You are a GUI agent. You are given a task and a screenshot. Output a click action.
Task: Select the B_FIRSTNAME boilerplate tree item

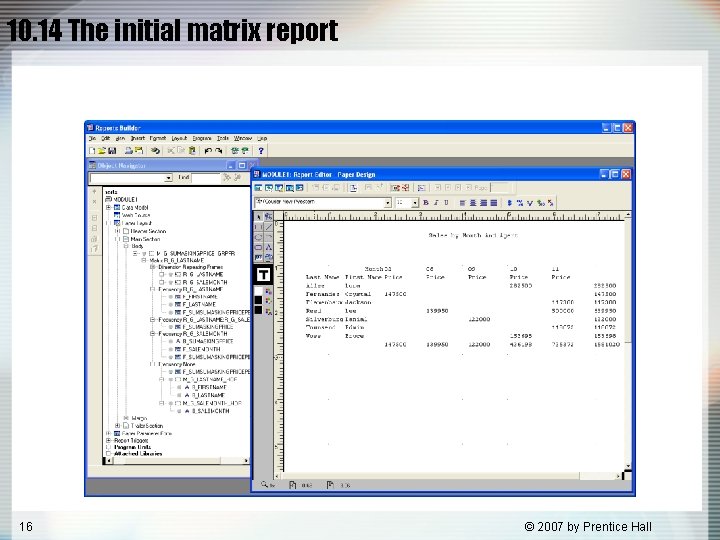[208, 387]
